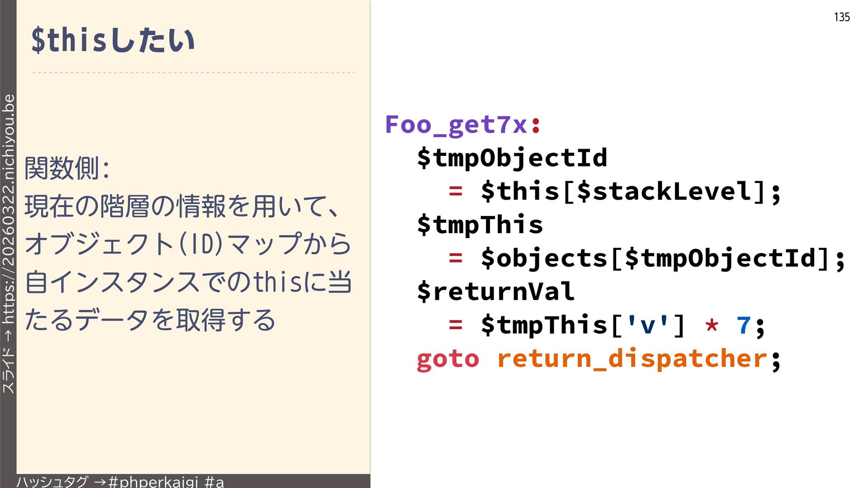
Task: Click the red goto keyword
Action: (448, 359)
